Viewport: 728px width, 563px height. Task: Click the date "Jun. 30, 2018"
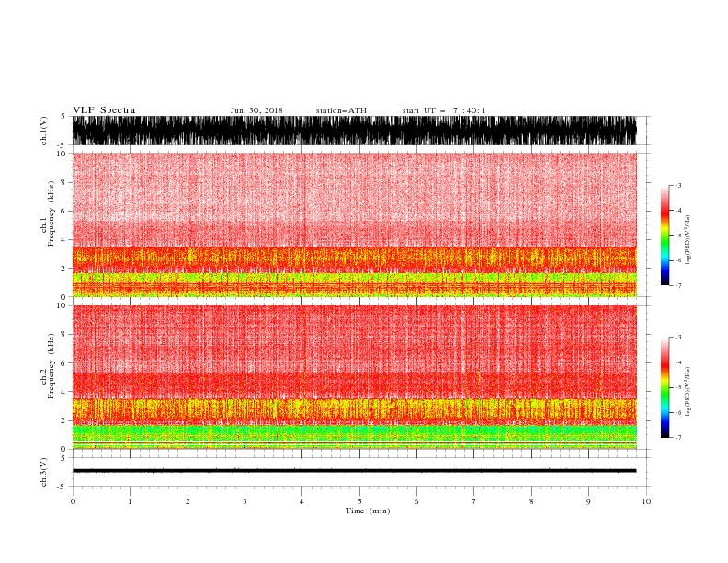pyautogui.click(x=256, y=110)
